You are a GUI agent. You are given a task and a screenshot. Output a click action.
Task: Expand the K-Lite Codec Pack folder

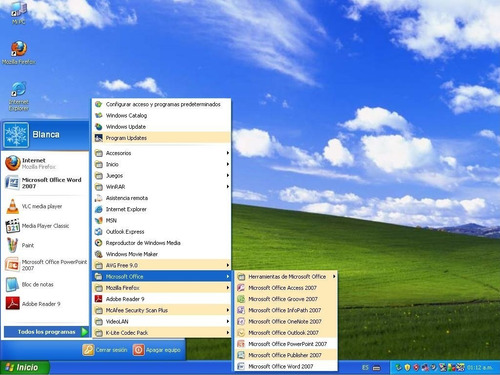(x=161, y=333)
